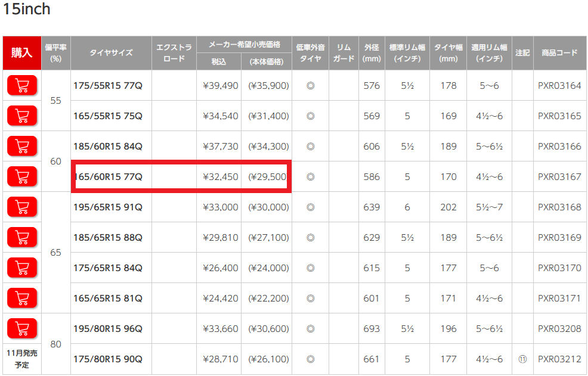This screenshot has width=588, height=376.
Task: Select the cart icon for 175/65R15 84Q
Action: point(22,268)
